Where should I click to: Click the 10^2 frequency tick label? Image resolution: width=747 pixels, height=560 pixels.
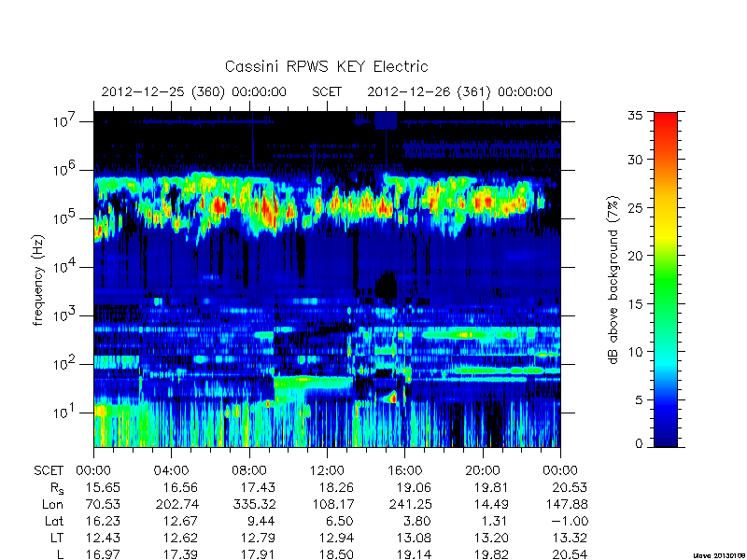(65, 363)
